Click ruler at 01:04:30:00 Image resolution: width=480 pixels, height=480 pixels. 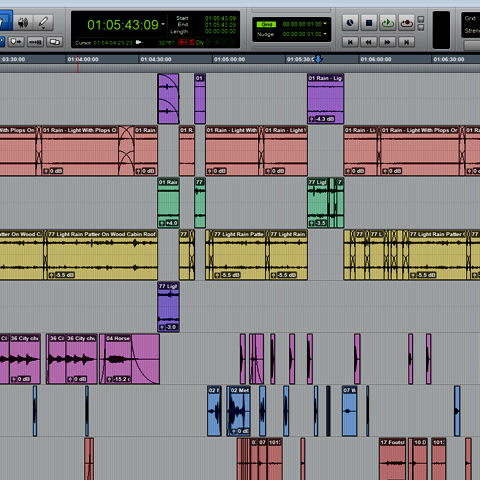point(156,59)
